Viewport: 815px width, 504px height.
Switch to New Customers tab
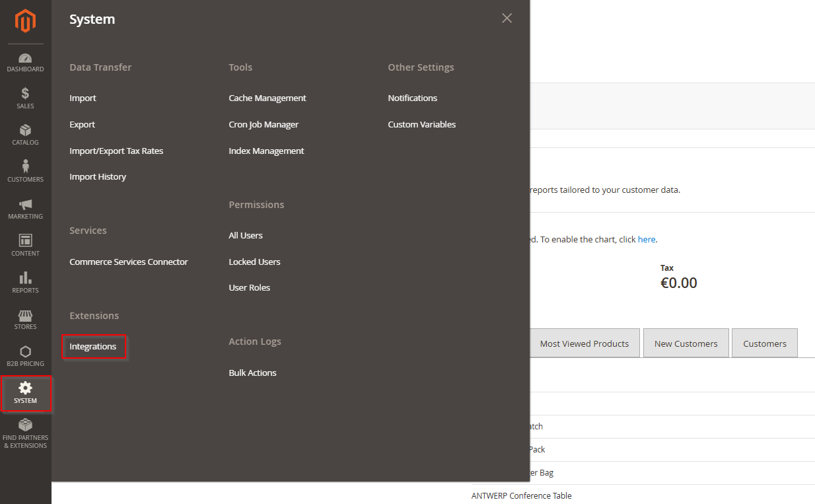[686, 343]
